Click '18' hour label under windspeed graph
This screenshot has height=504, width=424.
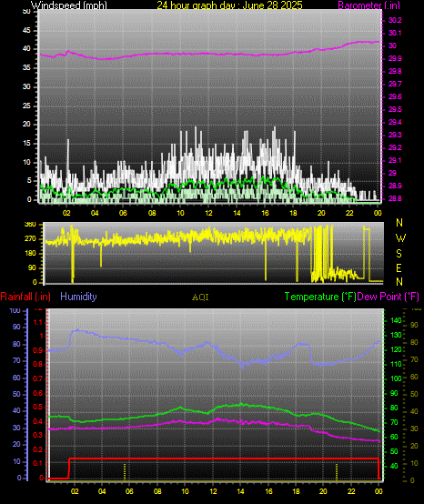[x=293, y=213]
